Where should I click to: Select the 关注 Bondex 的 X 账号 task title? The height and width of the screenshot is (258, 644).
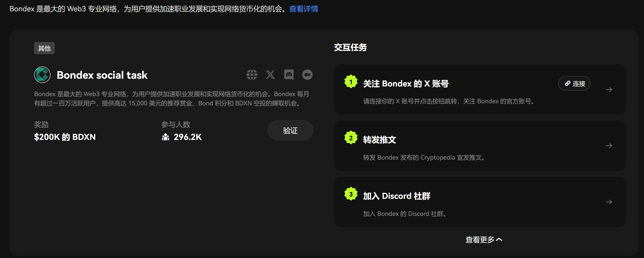point(406,83)
